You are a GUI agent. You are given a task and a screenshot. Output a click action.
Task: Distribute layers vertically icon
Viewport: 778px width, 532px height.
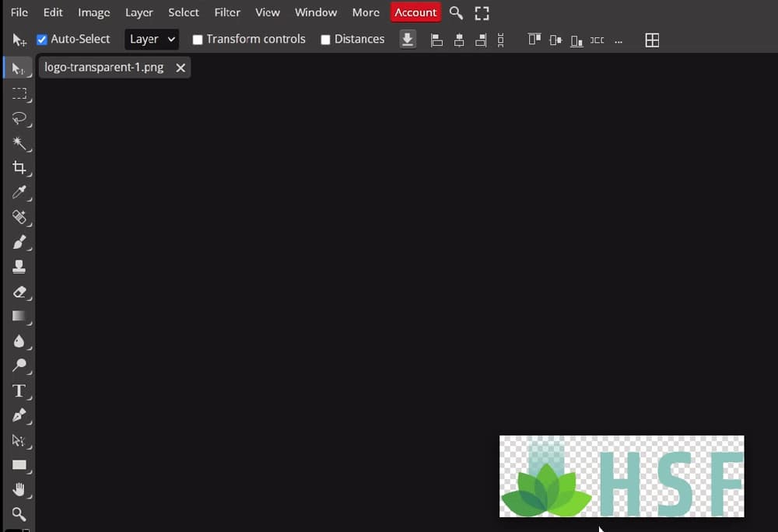tap(500, 40)
